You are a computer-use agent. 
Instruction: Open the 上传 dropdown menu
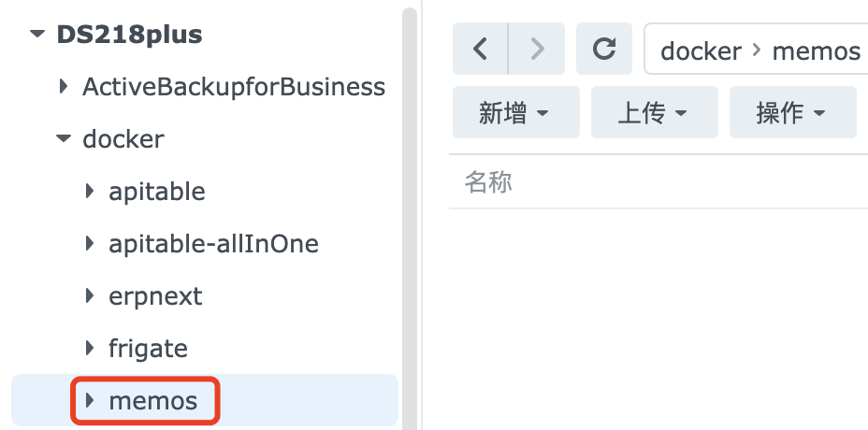[653, 113]
